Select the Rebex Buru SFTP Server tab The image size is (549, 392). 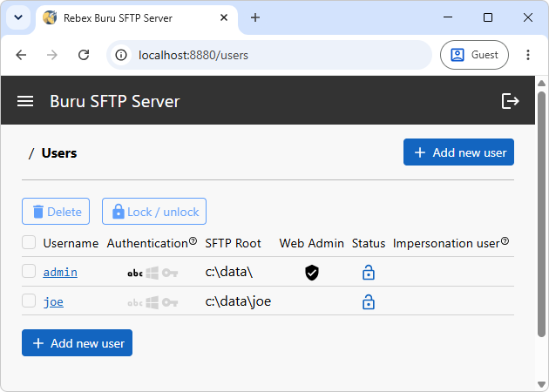coord(137,18)
